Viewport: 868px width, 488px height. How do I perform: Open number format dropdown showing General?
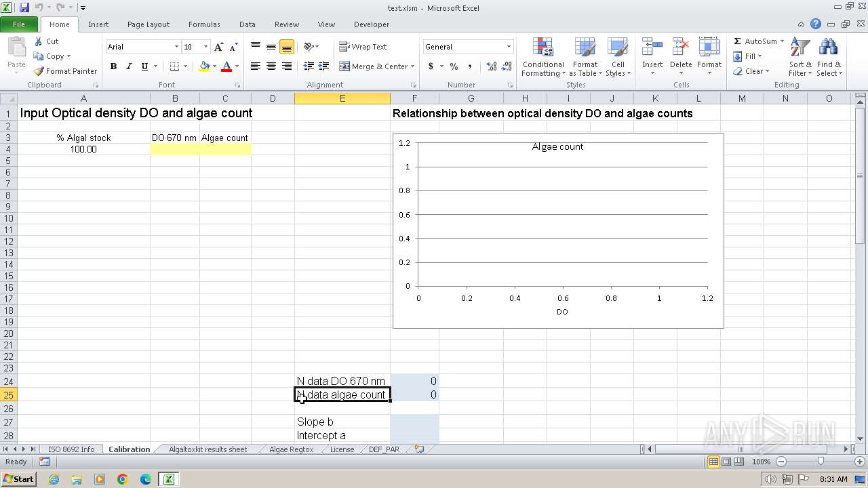(509, 47)
